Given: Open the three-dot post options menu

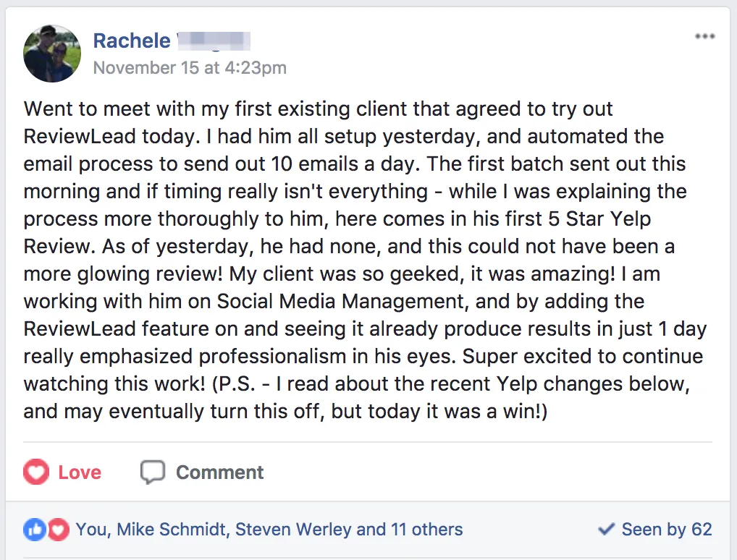Looking at the screenshot, I should tap(705, 36).
